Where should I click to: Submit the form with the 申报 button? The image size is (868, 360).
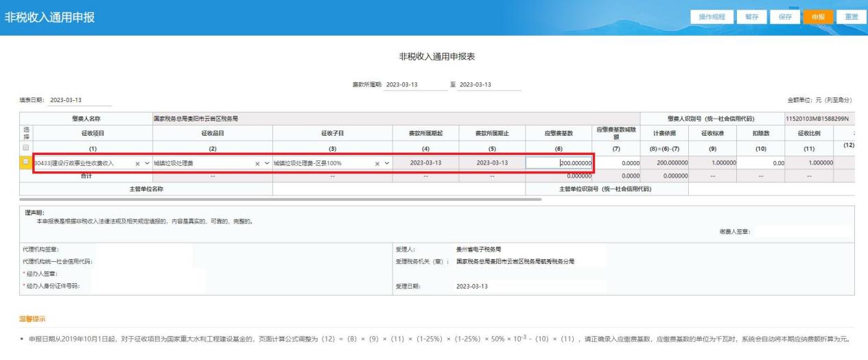pos(818,16)
